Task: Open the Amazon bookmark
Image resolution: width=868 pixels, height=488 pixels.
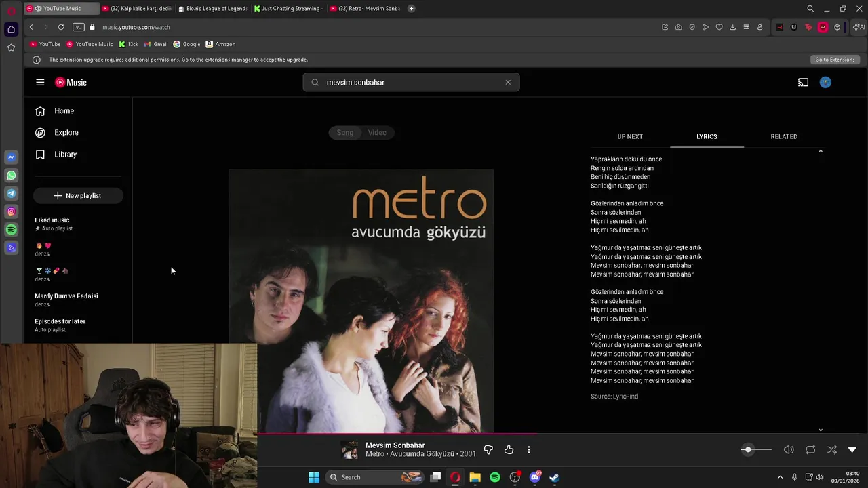Action: (x=220, y=44)
